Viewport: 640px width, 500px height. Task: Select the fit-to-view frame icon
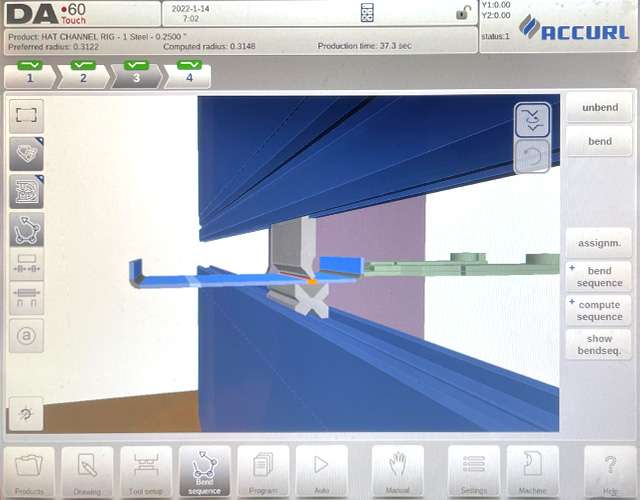(27, 116)
